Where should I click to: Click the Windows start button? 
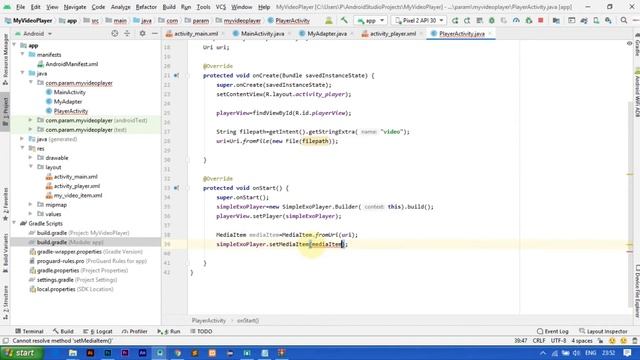[x=21, y=353]
